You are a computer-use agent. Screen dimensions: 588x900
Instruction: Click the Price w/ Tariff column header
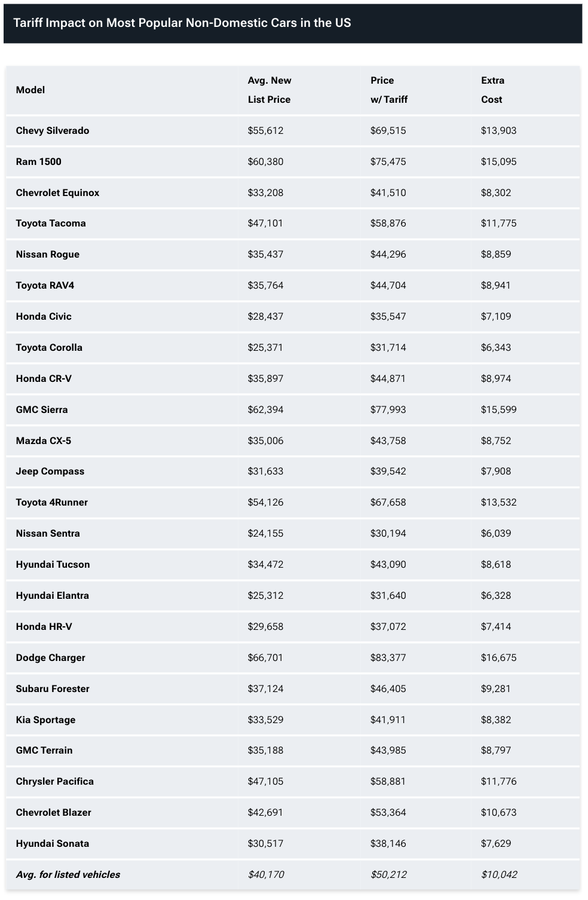pyautogui.click(x=389, y=90)
